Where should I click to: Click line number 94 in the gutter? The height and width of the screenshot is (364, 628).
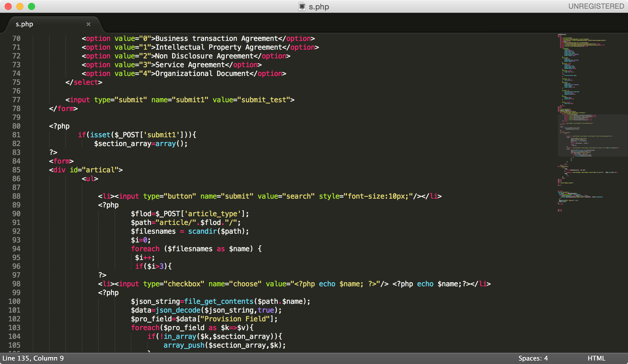(x=16, y=249)
